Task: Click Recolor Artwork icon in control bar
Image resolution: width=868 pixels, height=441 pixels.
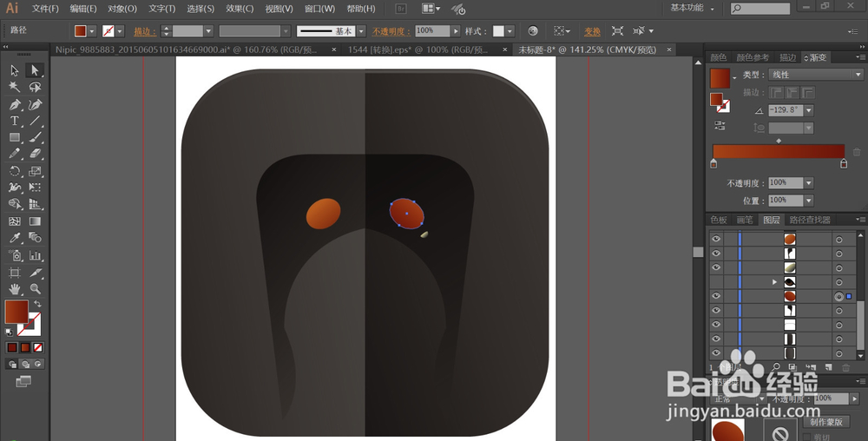Action: 533,31
